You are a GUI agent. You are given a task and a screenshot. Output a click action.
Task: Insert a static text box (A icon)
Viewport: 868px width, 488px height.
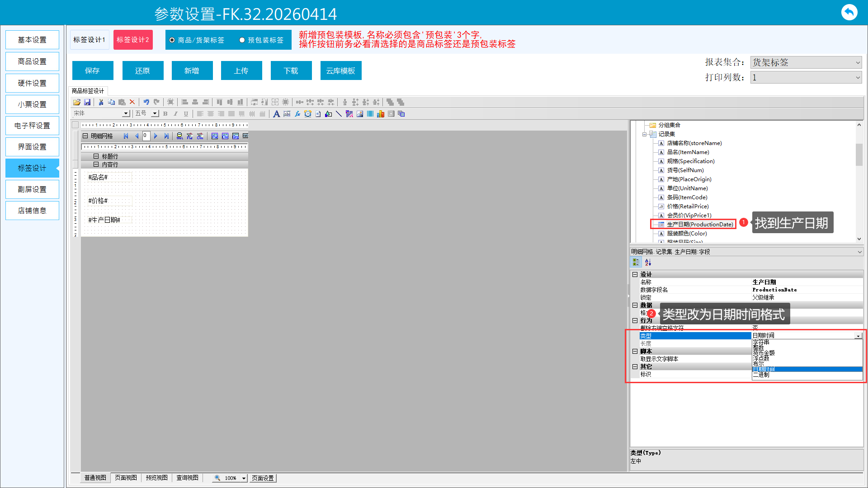pos(276,114)
